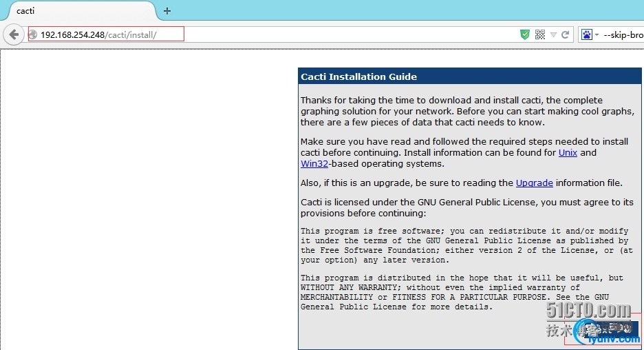644x350 pixels.
Task: Click the green shield security icon
Action: (x=524, y=34)
